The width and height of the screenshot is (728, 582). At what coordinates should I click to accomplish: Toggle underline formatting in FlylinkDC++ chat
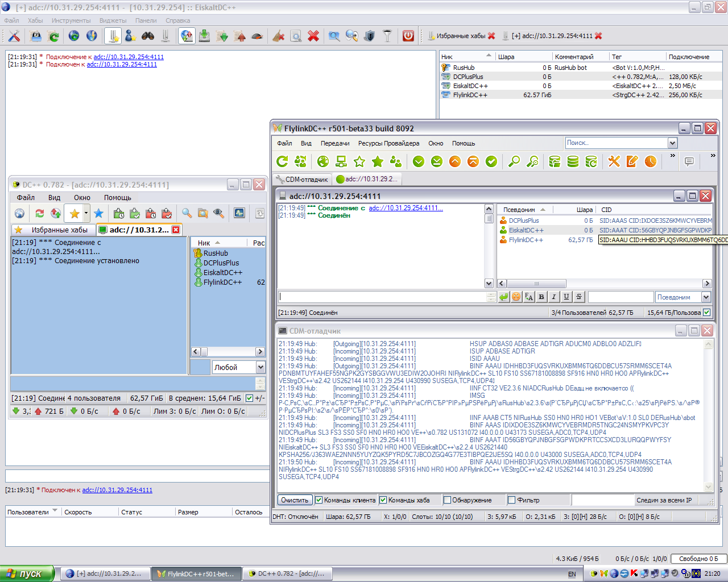(566, 297)
